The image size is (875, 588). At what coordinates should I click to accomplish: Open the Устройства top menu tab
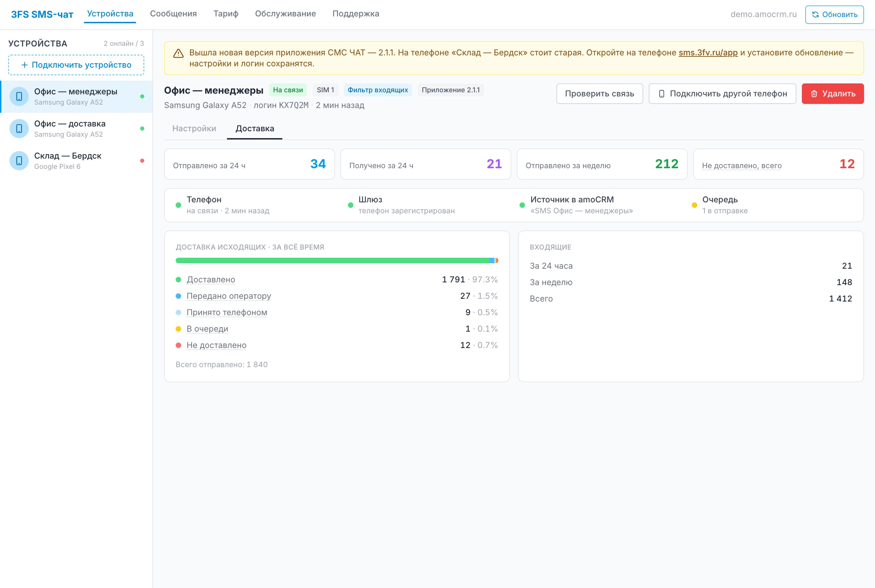pyautogui.click(x=110, y=14)
